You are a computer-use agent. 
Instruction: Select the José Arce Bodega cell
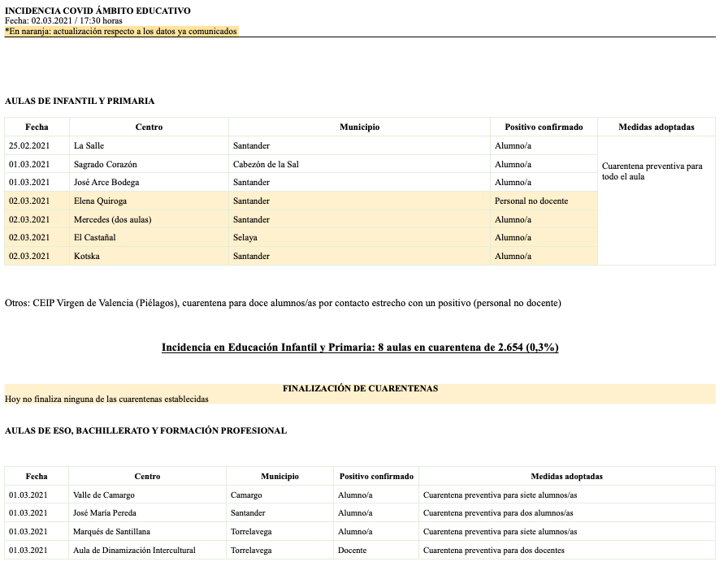[106, 183]
